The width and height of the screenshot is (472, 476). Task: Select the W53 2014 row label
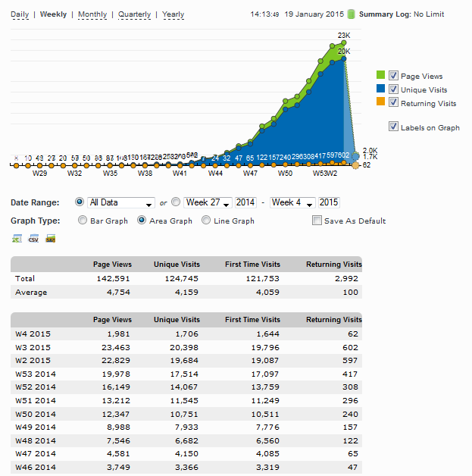point(36,374)
